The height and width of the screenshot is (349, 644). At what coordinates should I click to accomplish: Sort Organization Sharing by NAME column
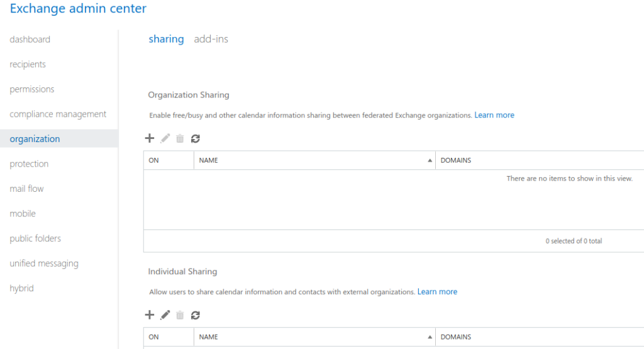coord(314,160)
